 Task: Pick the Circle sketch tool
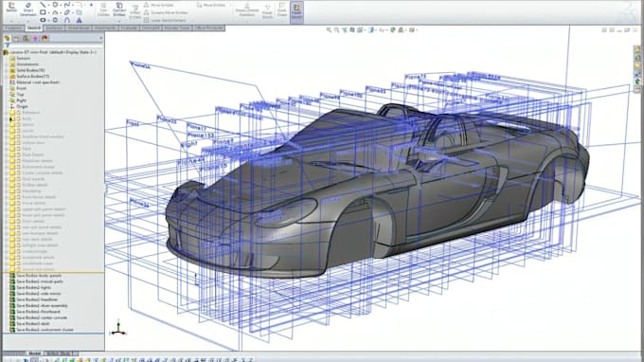point(55,5)
